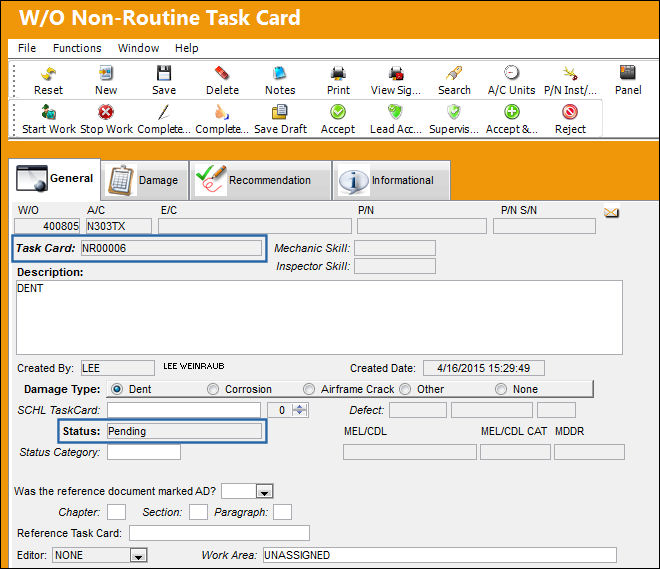Click the W/O field showing 400805

[x=47, y=226]
